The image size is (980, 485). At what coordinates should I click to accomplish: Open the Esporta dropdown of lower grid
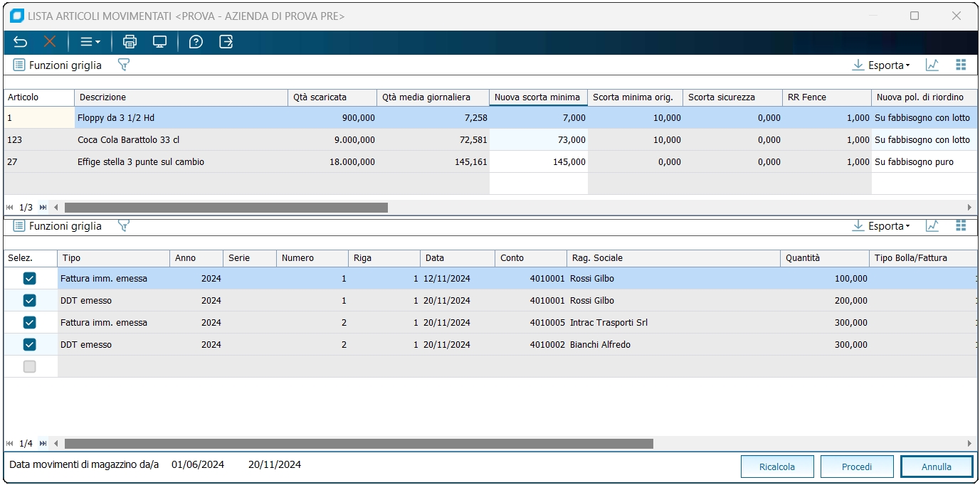tap(881, 226)
